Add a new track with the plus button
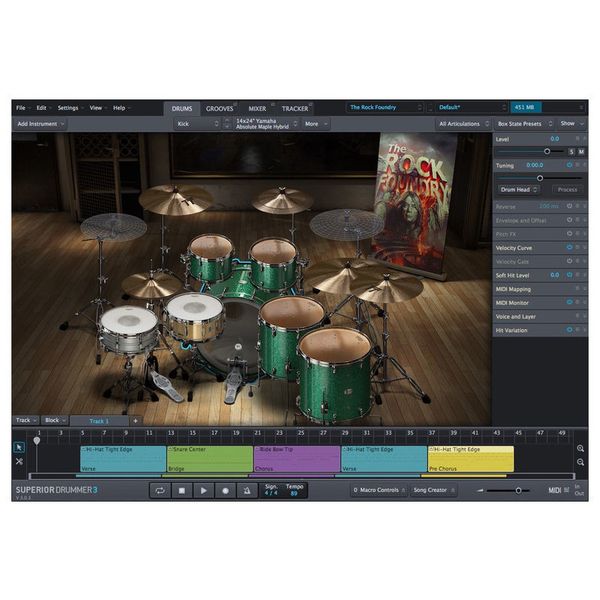This screenshot has width=600, height=600. [x=135, y=421]
